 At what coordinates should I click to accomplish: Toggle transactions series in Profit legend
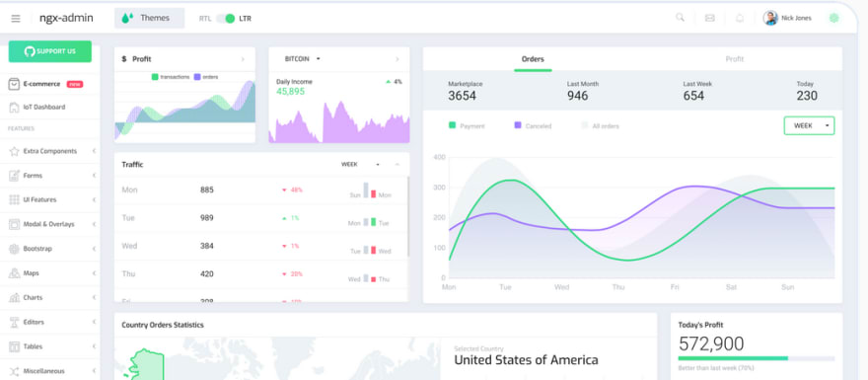point(171,77)
